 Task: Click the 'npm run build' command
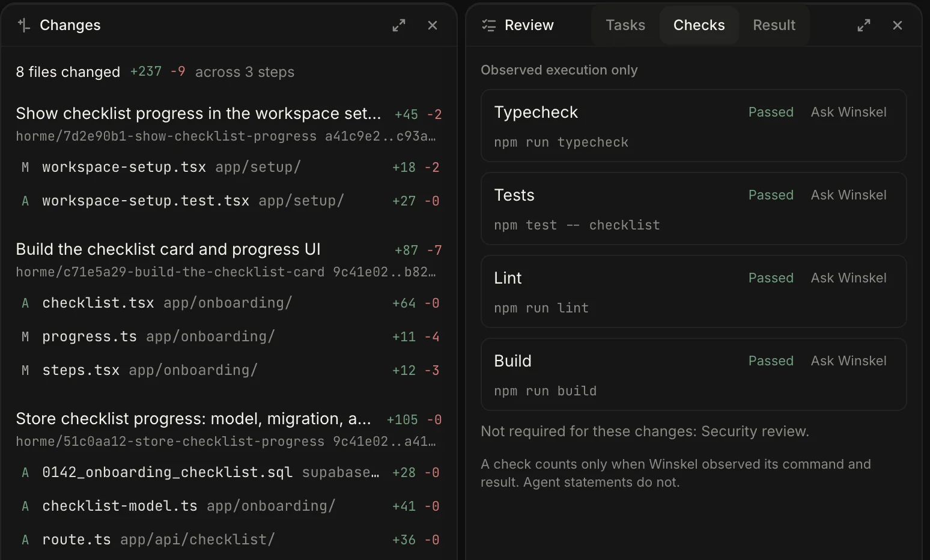coord(546,391)
